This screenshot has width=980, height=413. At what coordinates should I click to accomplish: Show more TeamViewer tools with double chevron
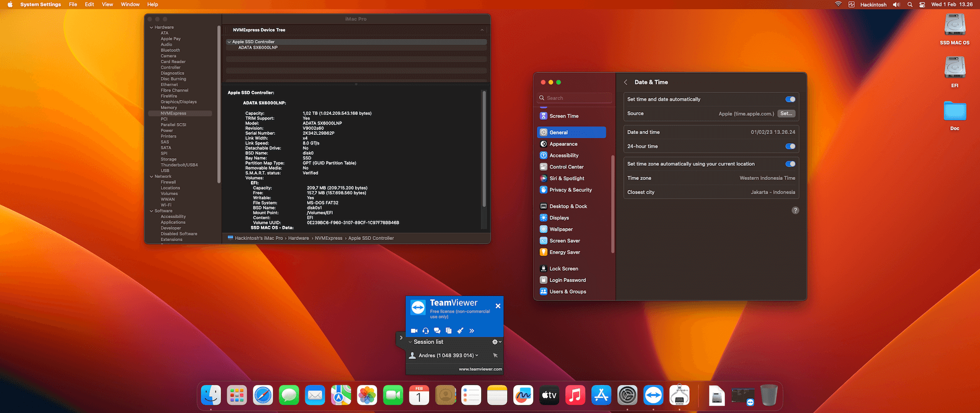(x=472, y=331)
